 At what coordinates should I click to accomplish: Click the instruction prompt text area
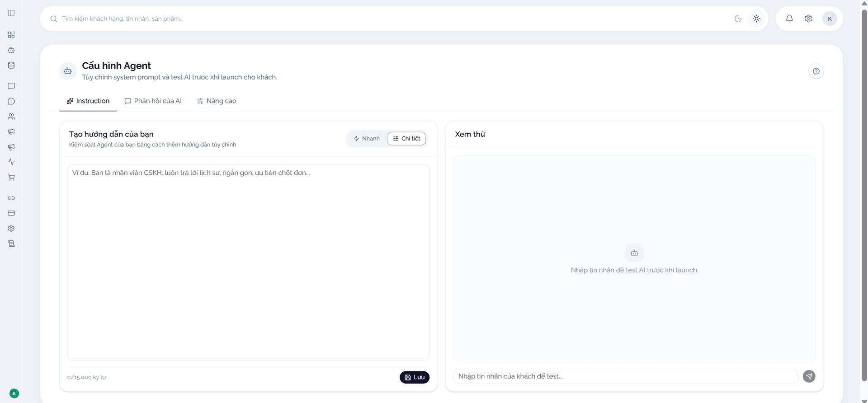pos(248,262)
